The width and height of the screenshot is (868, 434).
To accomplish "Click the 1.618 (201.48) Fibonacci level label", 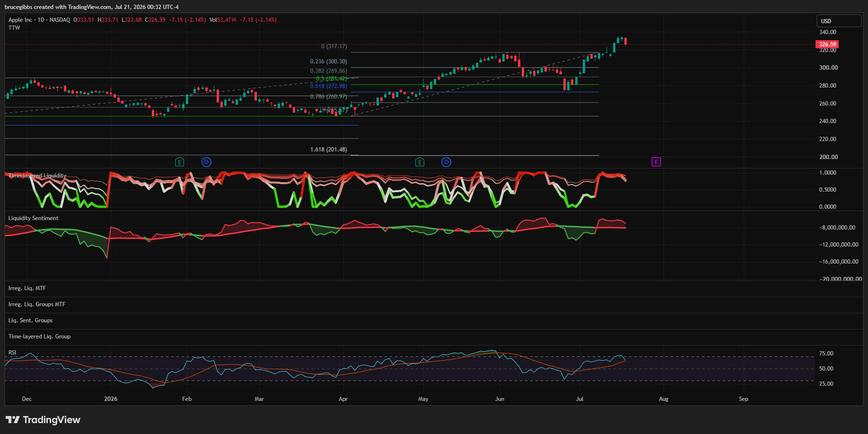I will 329,150.
